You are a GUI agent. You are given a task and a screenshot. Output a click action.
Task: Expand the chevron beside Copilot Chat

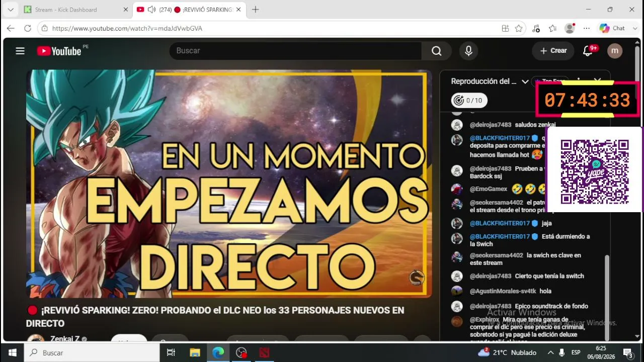tap(635, 28)
